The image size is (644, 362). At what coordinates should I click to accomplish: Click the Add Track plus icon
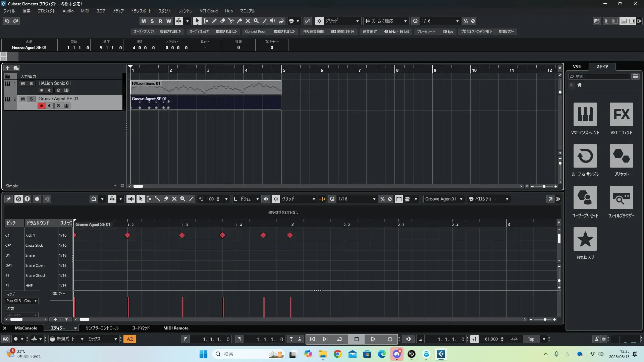click(7, 68)
